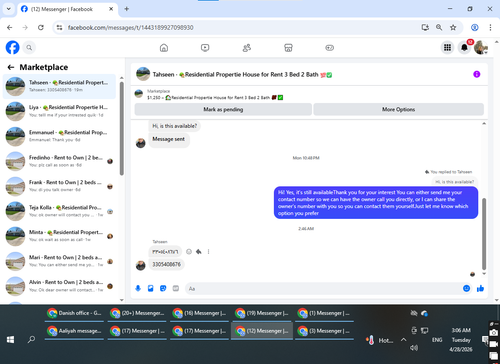Open Emmanuel conversation
500x364 pixels.
point(59,136)
